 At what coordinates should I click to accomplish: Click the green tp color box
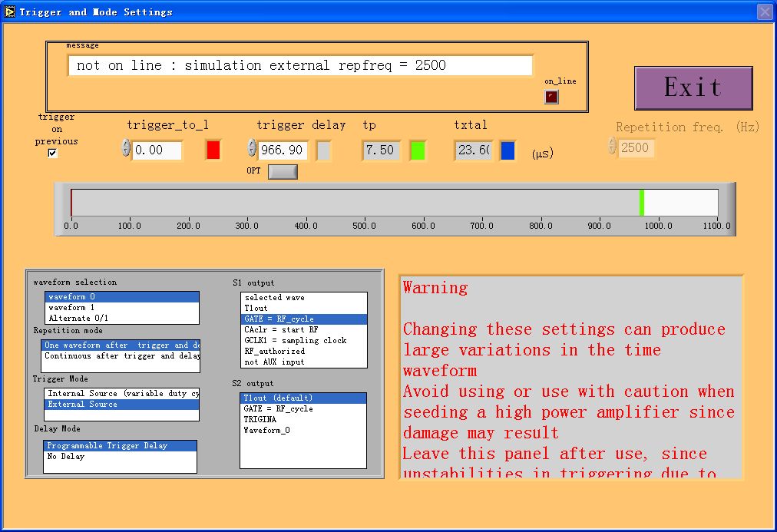417,150
